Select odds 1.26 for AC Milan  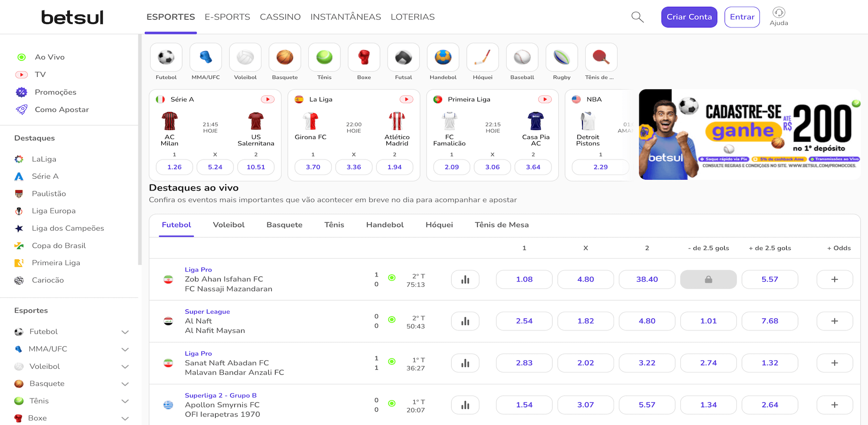[x=175, y=167]
